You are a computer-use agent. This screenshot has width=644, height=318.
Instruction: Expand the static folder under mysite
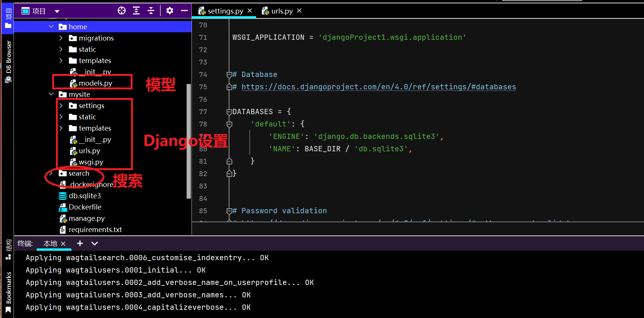[x=61, y=117]
